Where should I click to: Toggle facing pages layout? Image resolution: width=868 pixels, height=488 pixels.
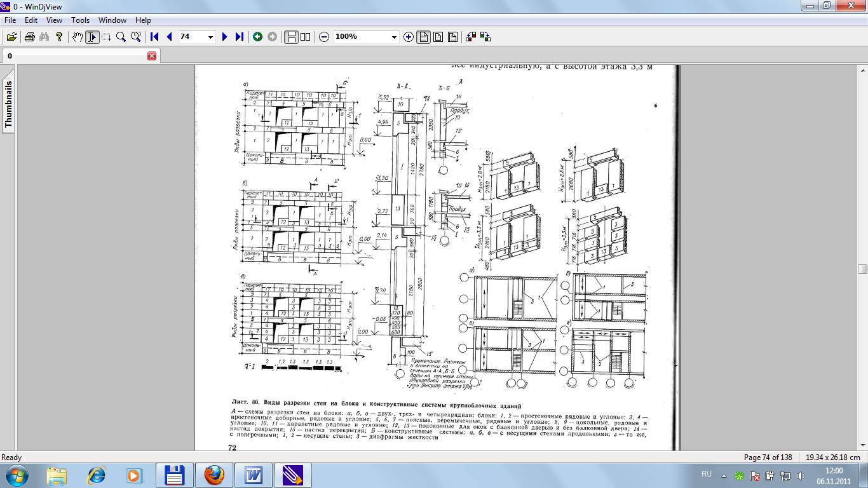[306, 37]
